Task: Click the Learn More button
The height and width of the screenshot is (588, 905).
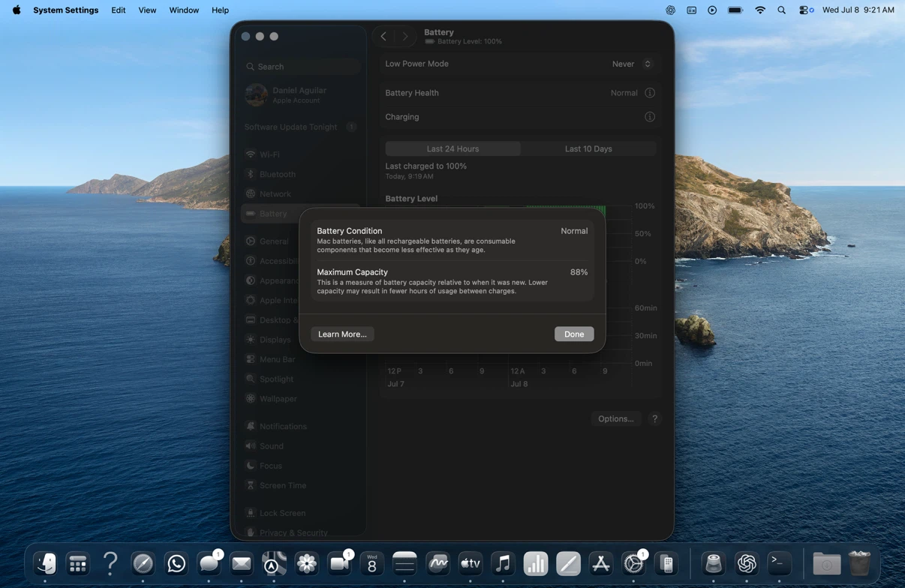Action: (x=342, y=334)
